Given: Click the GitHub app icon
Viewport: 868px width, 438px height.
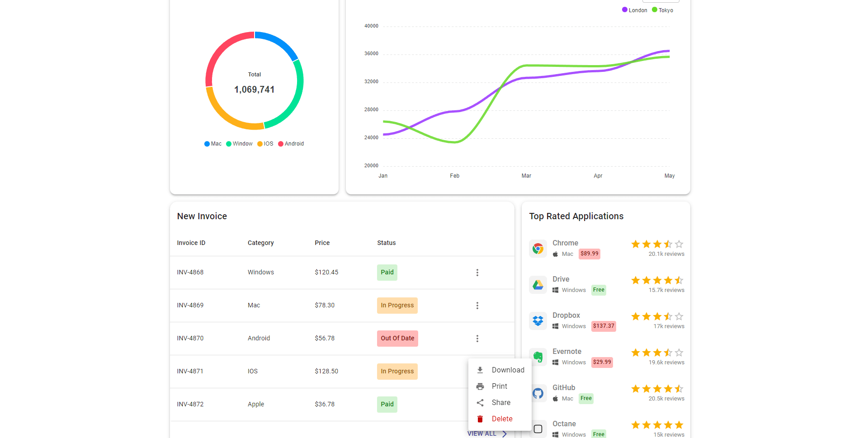Looking at the screenshot, I should click(538, 393).
